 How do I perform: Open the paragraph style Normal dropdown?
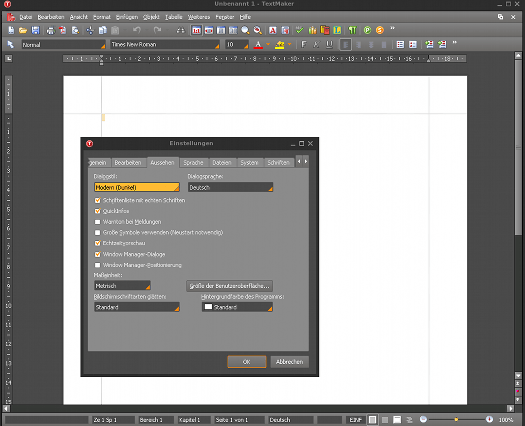[64, 45]
